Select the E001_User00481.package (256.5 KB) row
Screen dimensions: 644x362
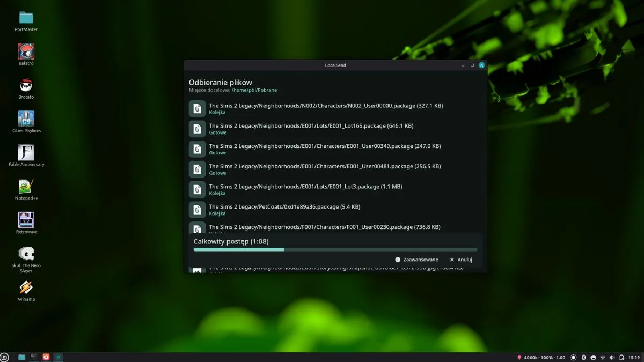tap(335, 169)
